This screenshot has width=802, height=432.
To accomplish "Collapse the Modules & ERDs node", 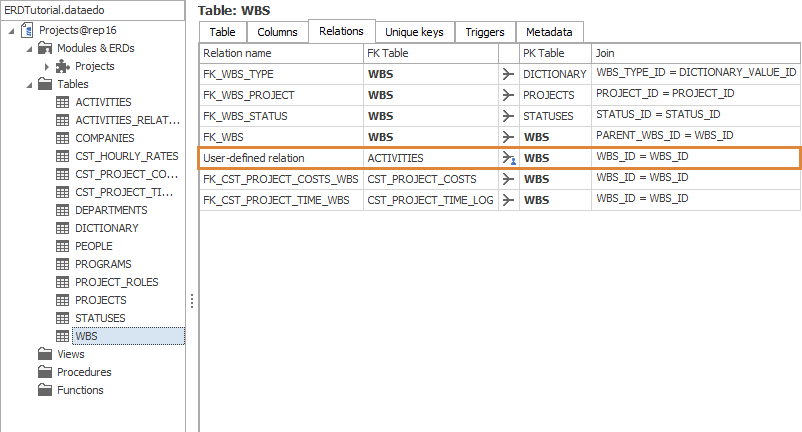I will pos(27,48).
